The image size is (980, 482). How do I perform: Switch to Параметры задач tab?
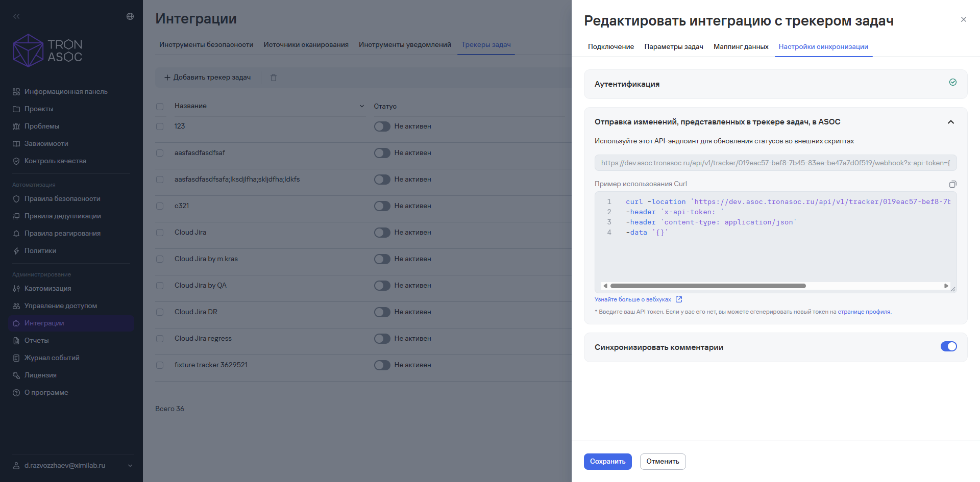click(674, 46)
